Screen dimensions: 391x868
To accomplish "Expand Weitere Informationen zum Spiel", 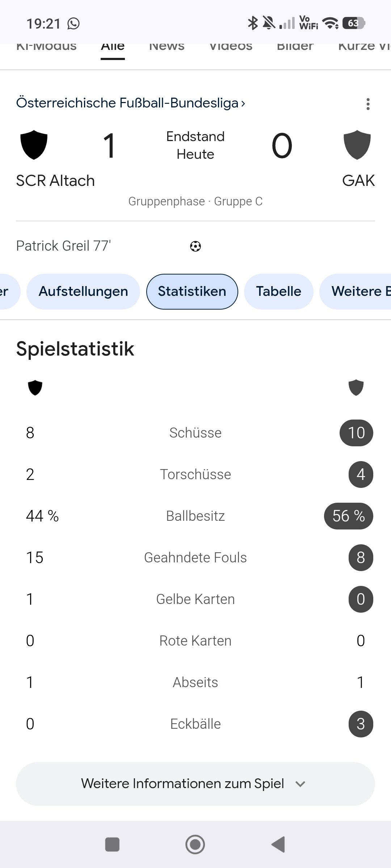I will [x=195, y=784].
